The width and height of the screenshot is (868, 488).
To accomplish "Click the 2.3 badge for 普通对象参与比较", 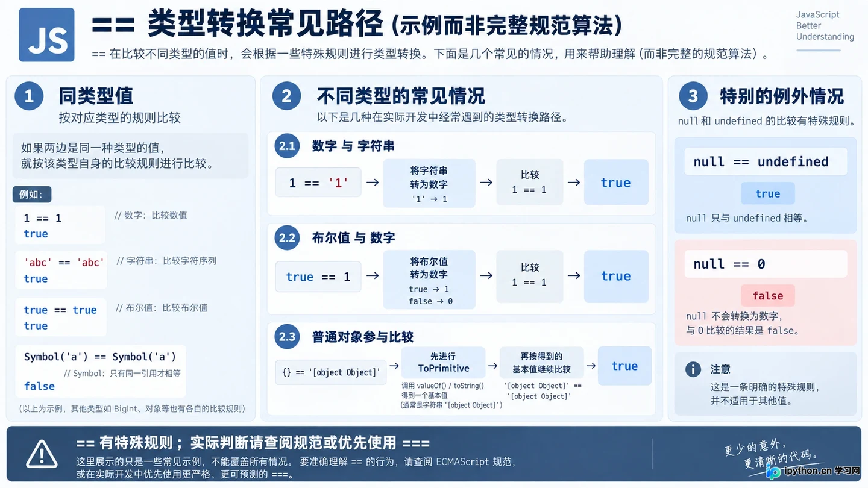I will pos(287,336).
